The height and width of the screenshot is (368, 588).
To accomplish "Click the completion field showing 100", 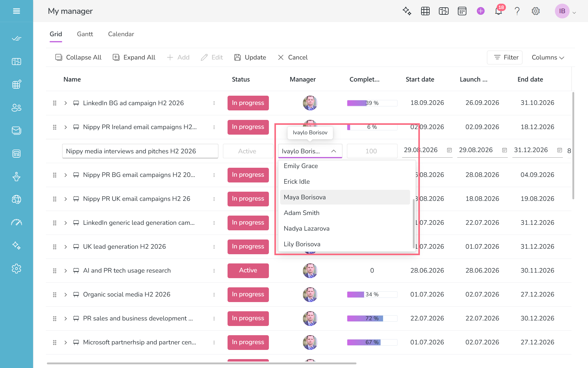I will pos(372,151).
